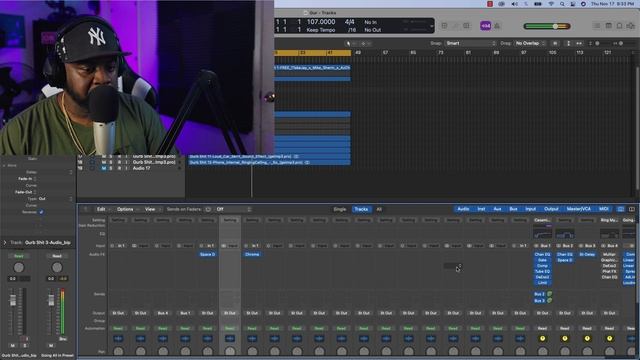Toggle the green send button beside Bus 3
640x360 pixels.
click(549, 300)
